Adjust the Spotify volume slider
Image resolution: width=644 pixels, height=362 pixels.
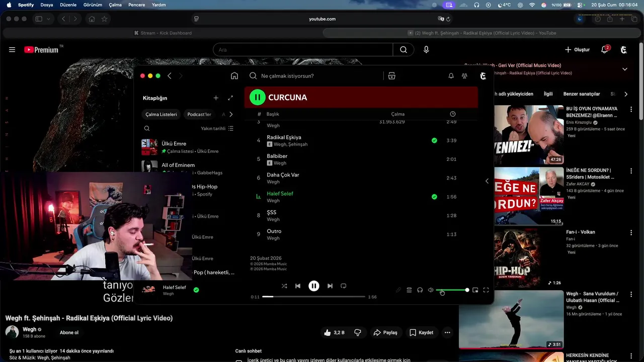[x=452, y=290]
